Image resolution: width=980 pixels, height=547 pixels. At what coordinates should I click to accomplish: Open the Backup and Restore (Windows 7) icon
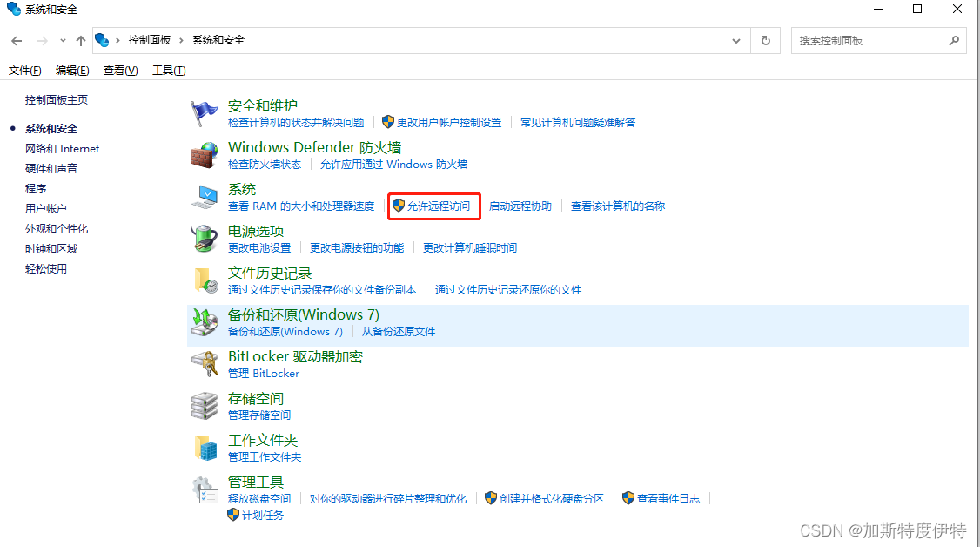tap(204, 322)
